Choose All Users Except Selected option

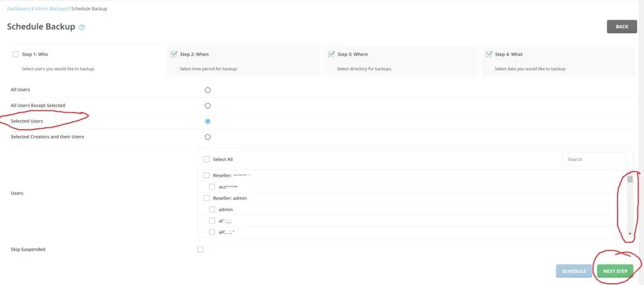click(208, 106)
